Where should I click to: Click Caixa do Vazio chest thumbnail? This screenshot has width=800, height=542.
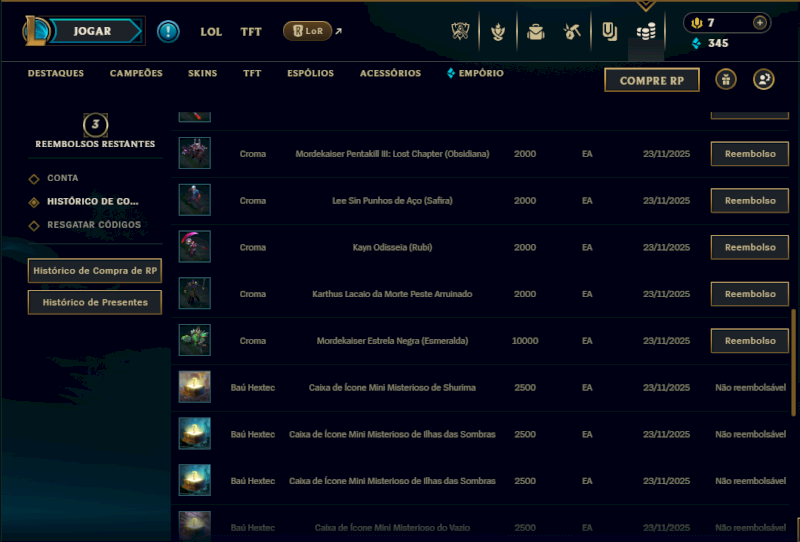coord(194,526)
